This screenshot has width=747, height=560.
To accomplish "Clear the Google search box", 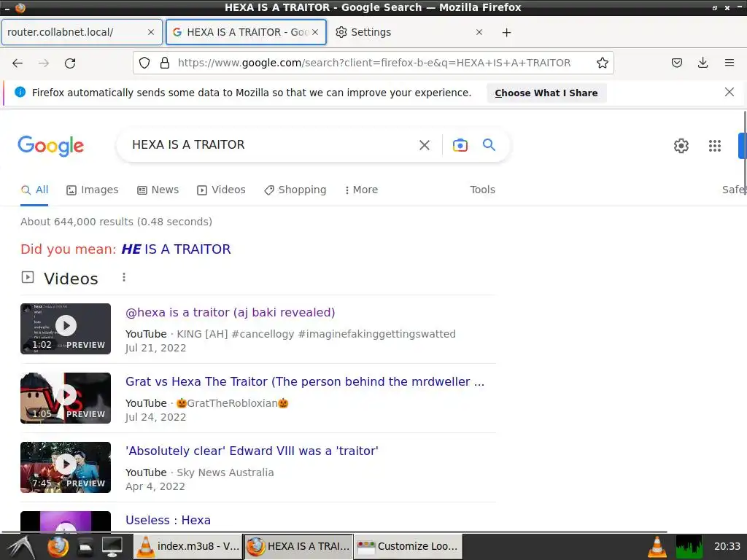I will (424, 145).
